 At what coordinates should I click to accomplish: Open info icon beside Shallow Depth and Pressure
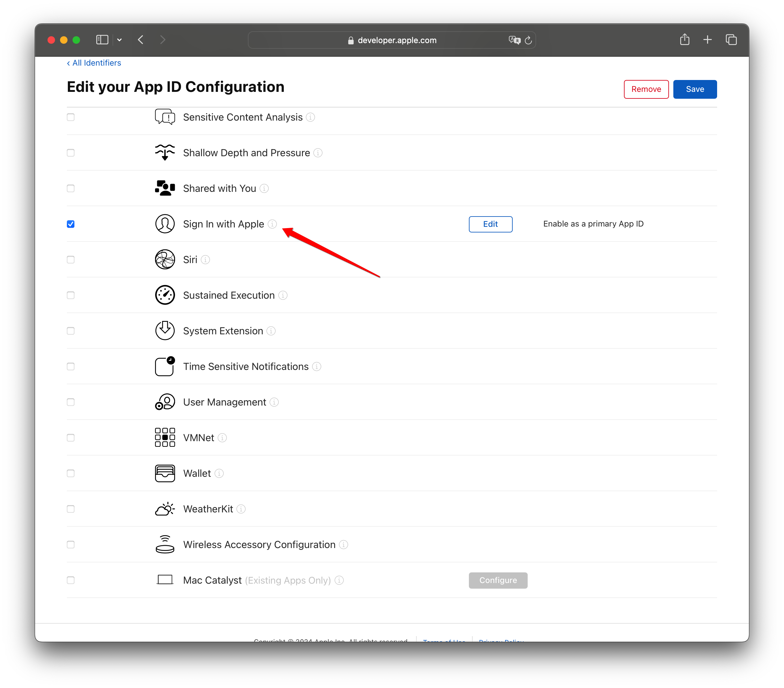point(318,153)
